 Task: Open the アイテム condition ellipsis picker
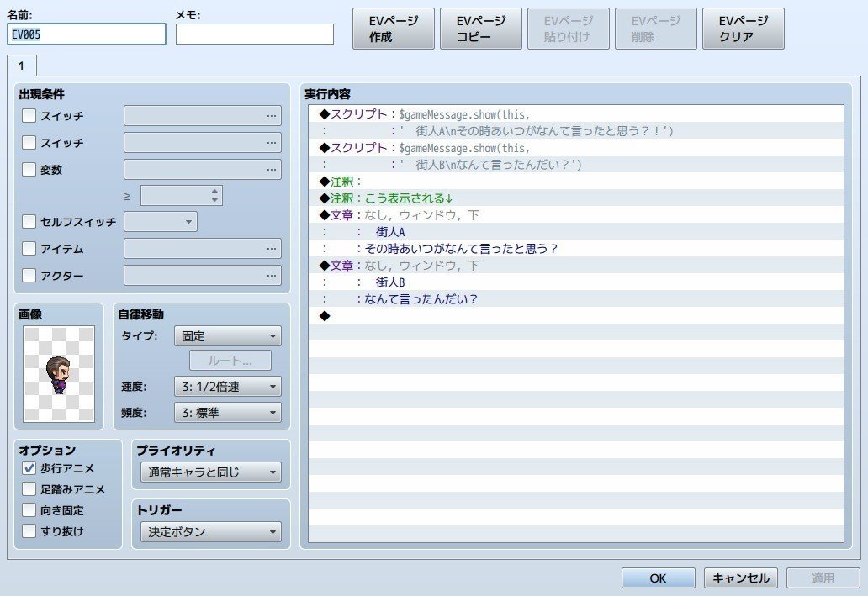pyautogui.click(x=272, y=248)
